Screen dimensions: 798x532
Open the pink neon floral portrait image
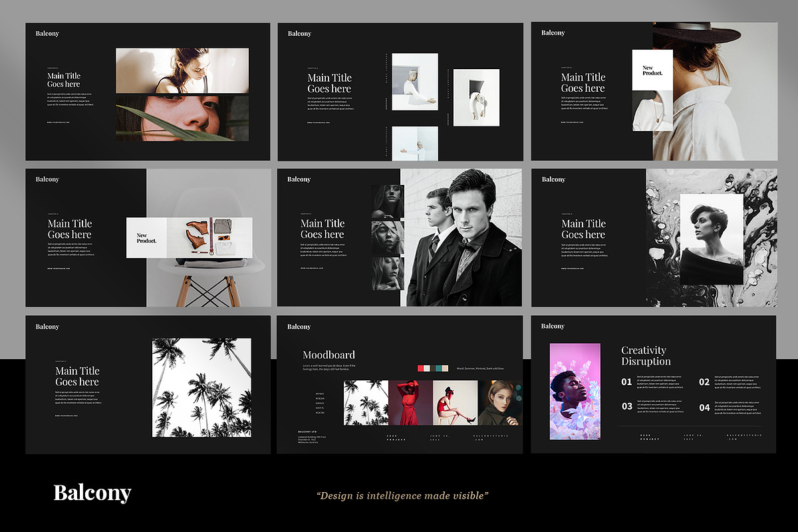[x=575, y=391]
